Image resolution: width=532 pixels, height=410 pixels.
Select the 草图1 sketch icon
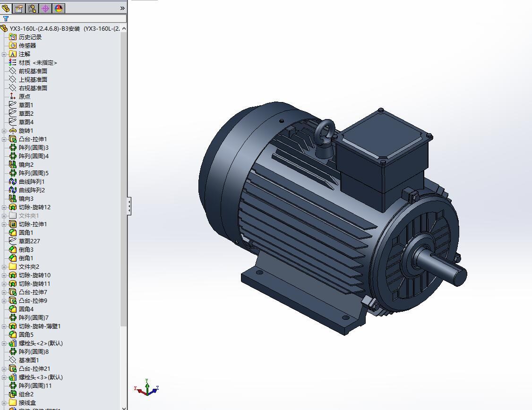13,105
